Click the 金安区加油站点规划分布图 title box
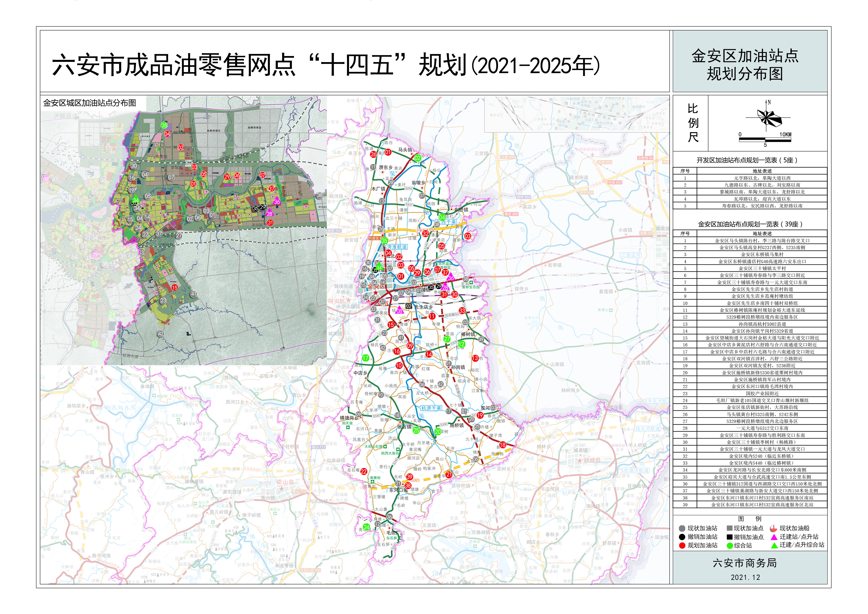Image resolution: width=868 pixels, height=614 pixels. point(750,61)
